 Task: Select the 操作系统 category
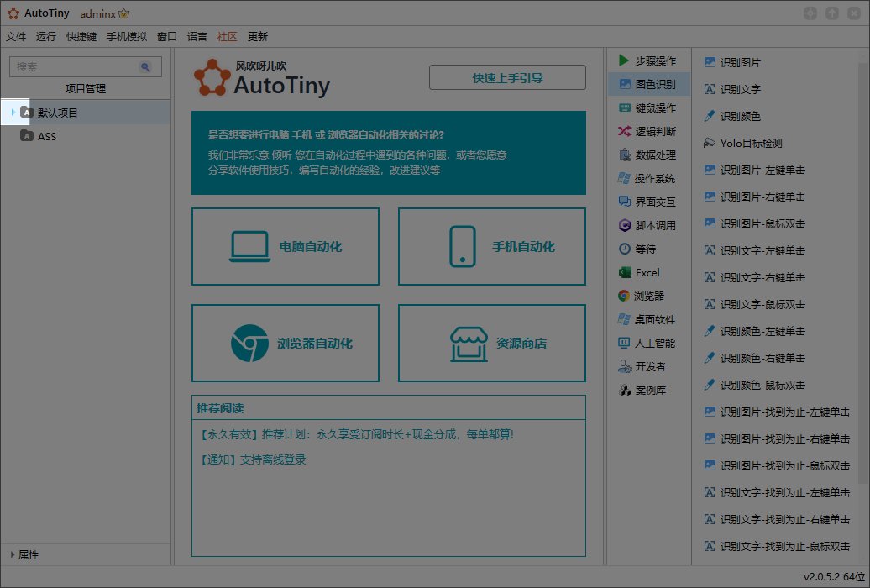pos(648,178)
